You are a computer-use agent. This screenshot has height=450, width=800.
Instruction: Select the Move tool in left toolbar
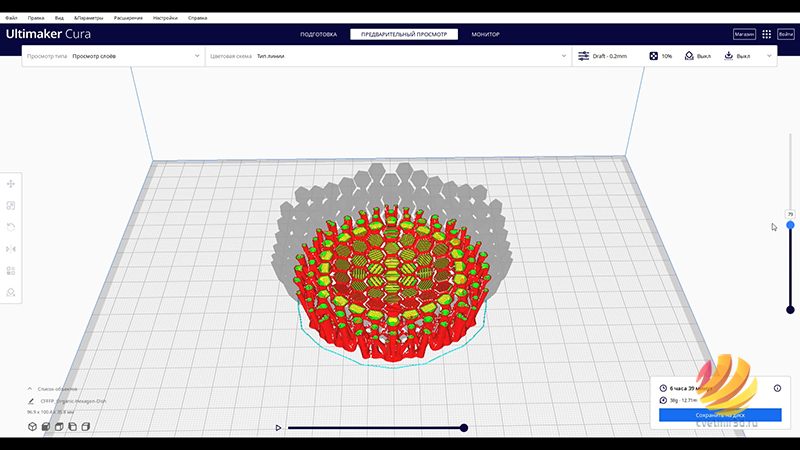pyautogui.click(x=11, y=184)
